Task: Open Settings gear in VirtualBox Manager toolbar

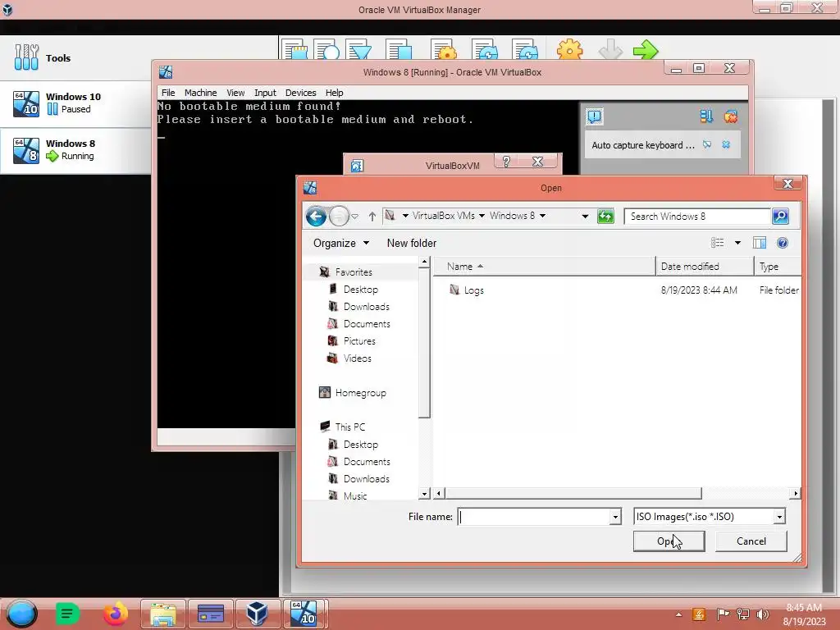Action: (569, 50)
